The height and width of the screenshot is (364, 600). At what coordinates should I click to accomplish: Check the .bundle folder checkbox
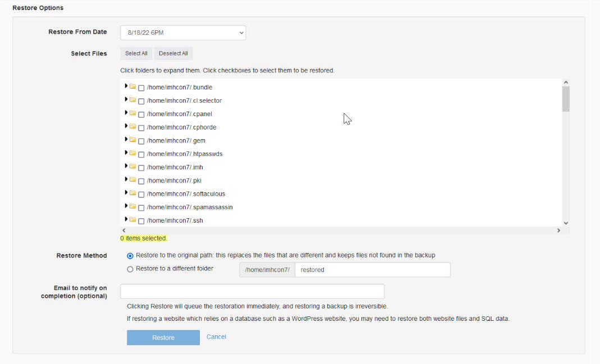[141, 88]
